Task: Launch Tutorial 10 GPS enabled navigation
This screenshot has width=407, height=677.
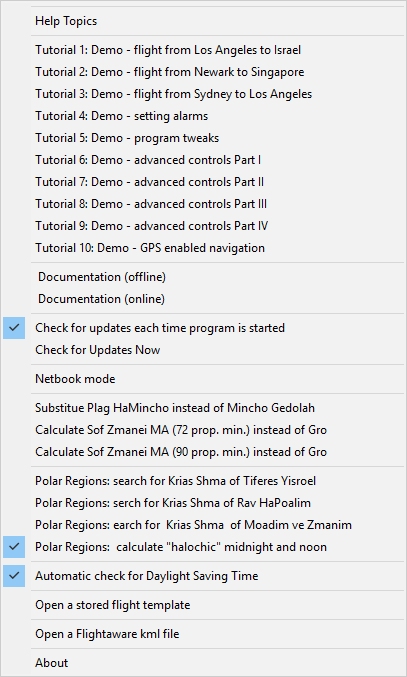Action: [x=203, y=248]
